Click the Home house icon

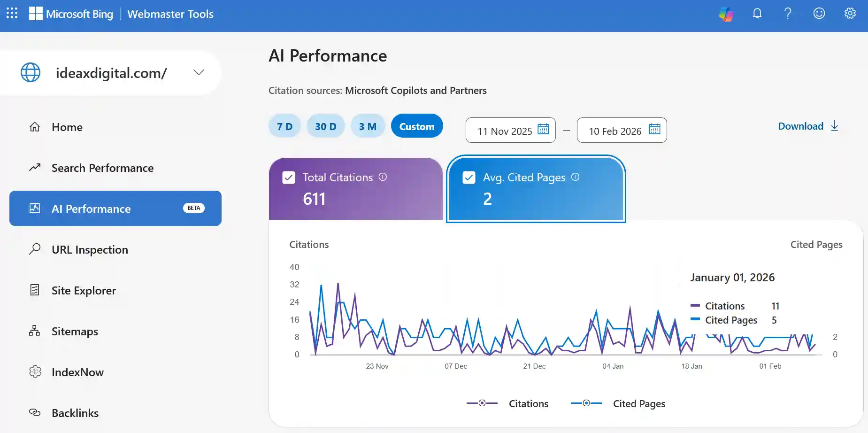[x=35, y=127]
